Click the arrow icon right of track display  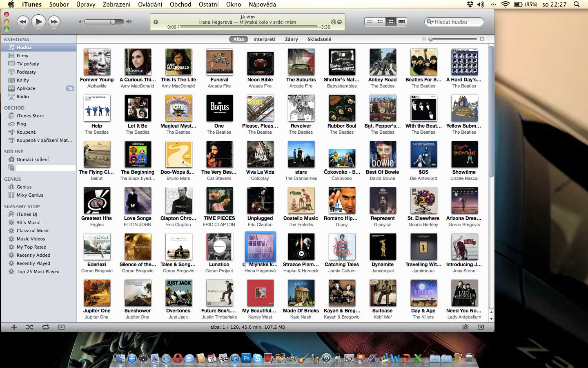[339, 22]
